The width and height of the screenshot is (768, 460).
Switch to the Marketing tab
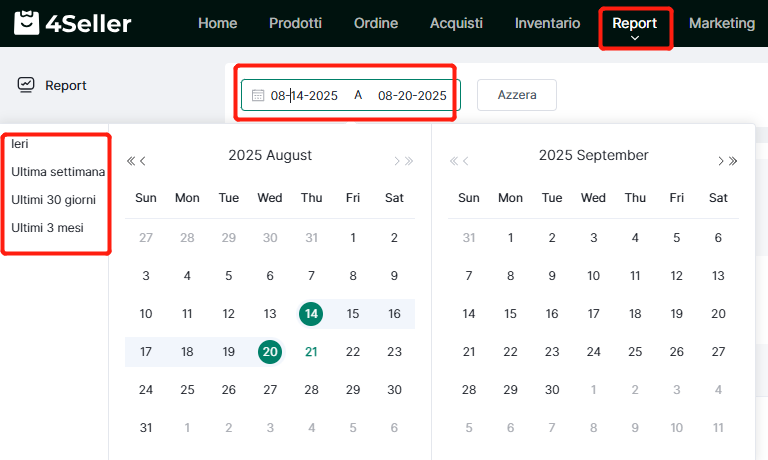[722, 23]
